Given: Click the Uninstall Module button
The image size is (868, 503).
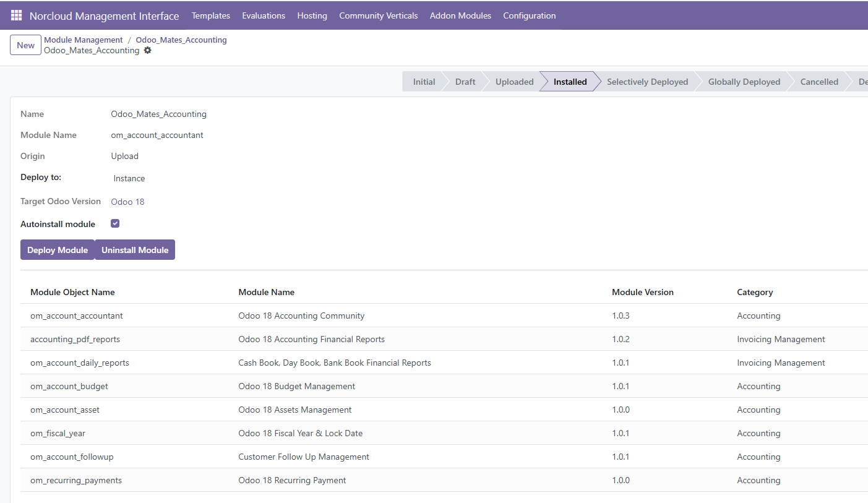Looking at the screenshot, I should (x=135, y=250).
